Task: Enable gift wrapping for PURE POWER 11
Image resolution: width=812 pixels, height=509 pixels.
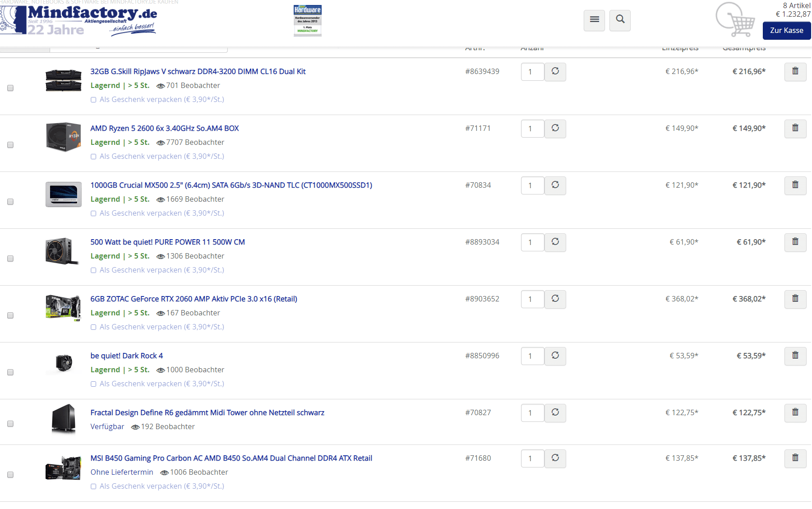Action: coord(93,270)
